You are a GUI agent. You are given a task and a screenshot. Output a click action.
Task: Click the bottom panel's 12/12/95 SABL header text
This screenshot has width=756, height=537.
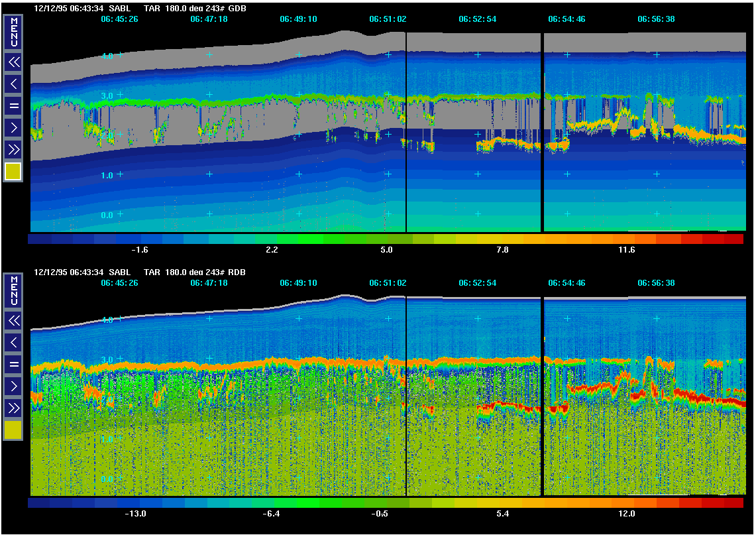(82, 272)
